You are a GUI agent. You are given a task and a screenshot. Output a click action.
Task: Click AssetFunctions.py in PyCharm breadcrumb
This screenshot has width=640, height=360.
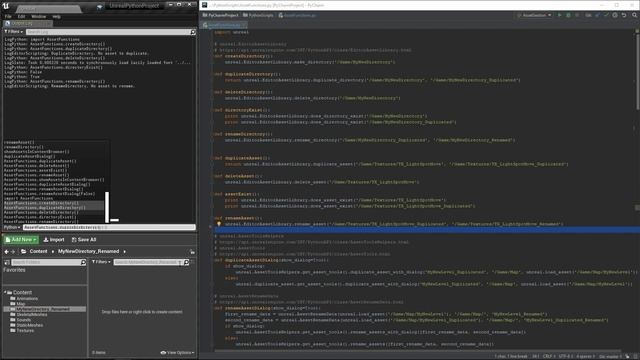coord(298,15)
